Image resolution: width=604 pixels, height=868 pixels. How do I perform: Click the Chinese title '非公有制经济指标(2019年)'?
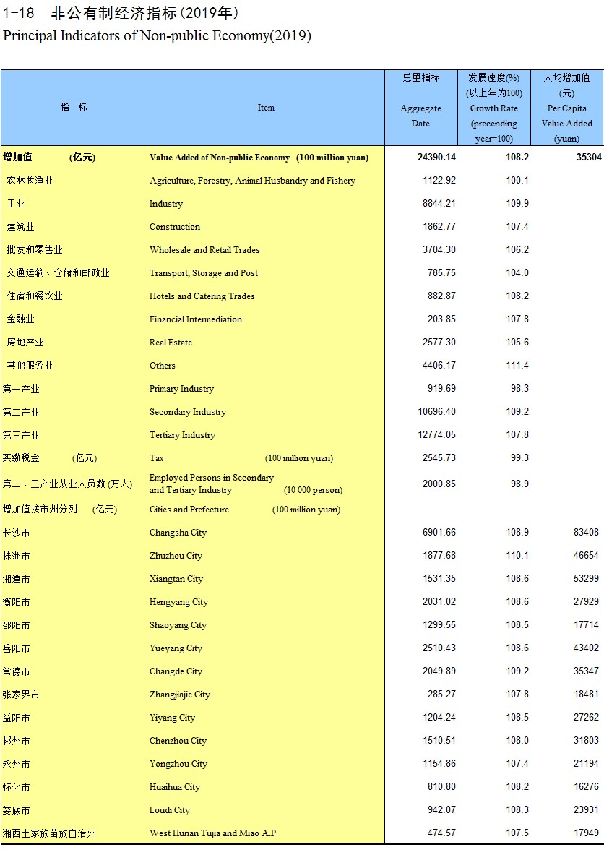144,13
